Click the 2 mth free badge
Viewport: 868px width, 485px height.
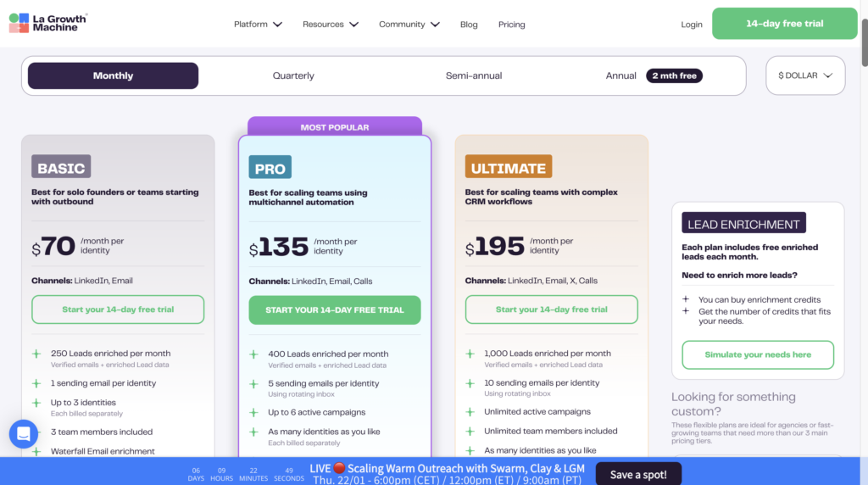pyautogui.click(x=674, y=75)
